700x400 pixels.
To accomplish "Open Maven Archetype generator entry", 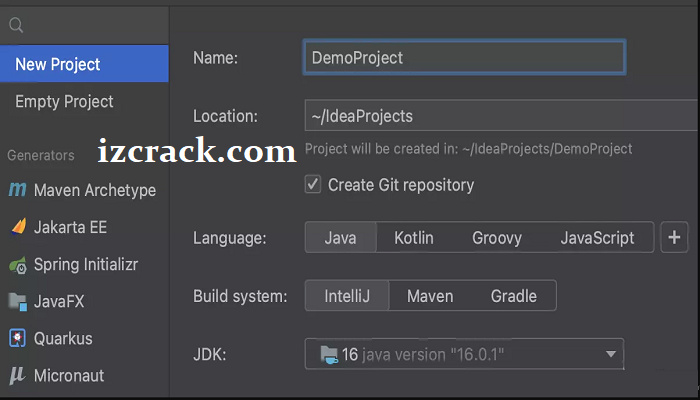I will click(84, 190).
